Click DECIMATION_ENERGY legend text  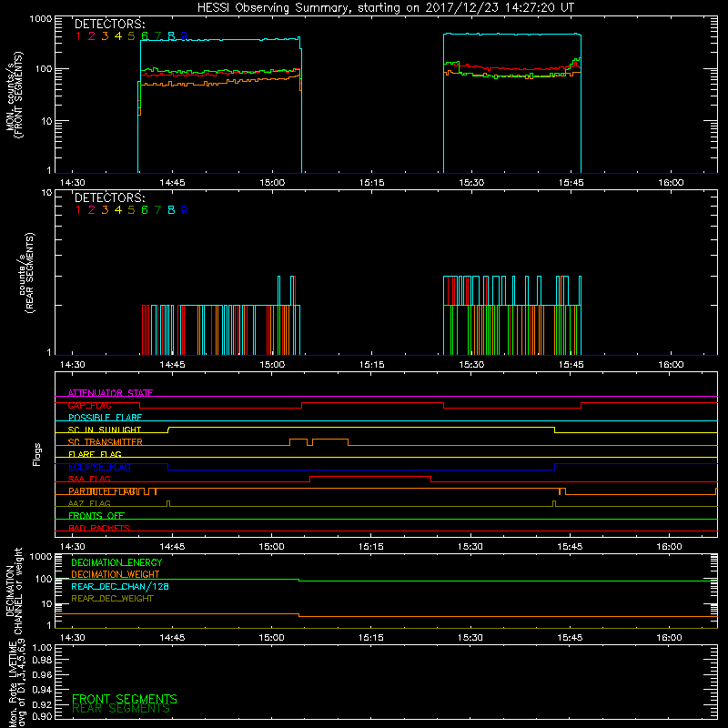click(x=116, y=562)
